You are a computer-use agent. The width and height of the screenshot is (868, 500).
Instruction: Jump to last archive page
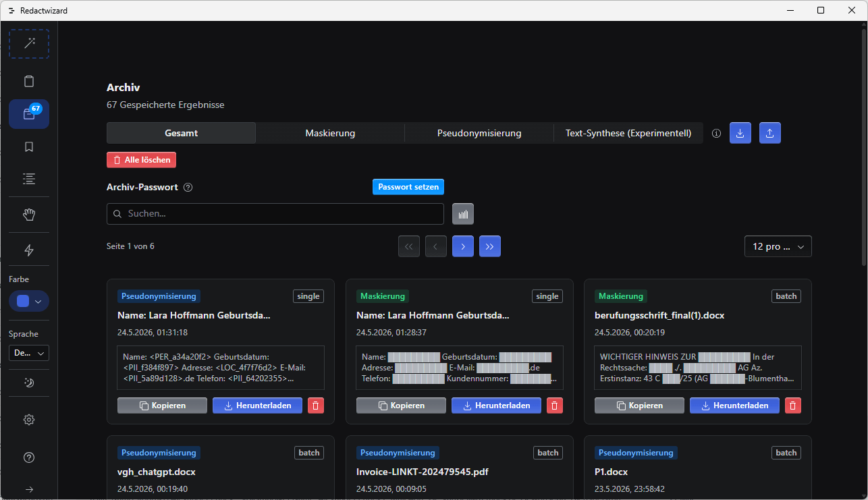tap(490, 246)
